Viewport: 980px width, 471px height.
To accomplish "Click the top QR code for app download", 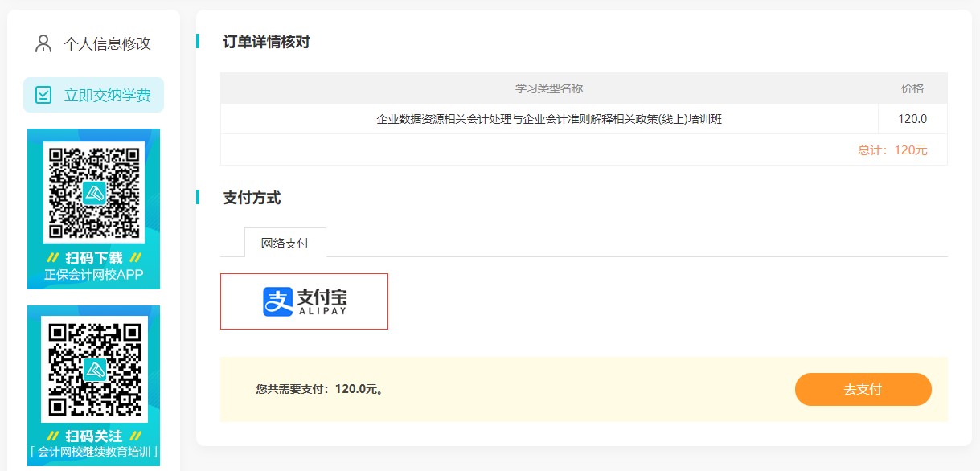I will [93, 192].
